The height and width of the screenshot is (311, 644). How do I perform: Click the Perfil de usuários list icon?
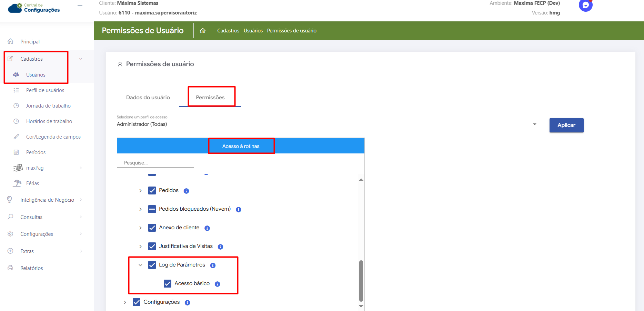coord(16,90)
